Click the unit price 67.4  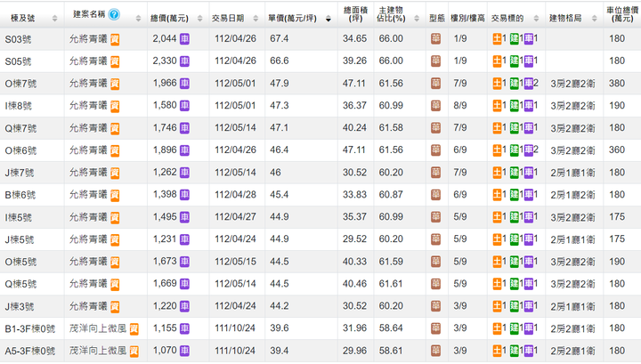pos(279,39)
